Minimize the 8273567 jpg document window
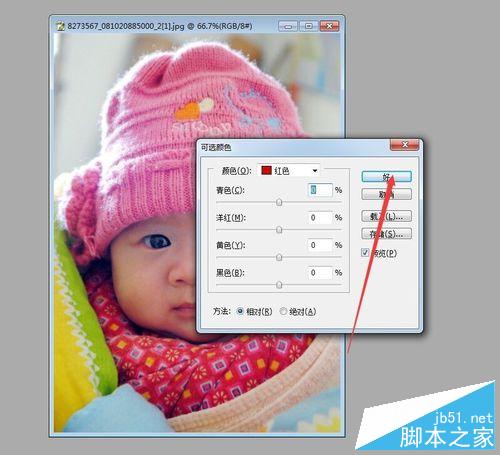 pyautogui.click(x=288, y=26)
